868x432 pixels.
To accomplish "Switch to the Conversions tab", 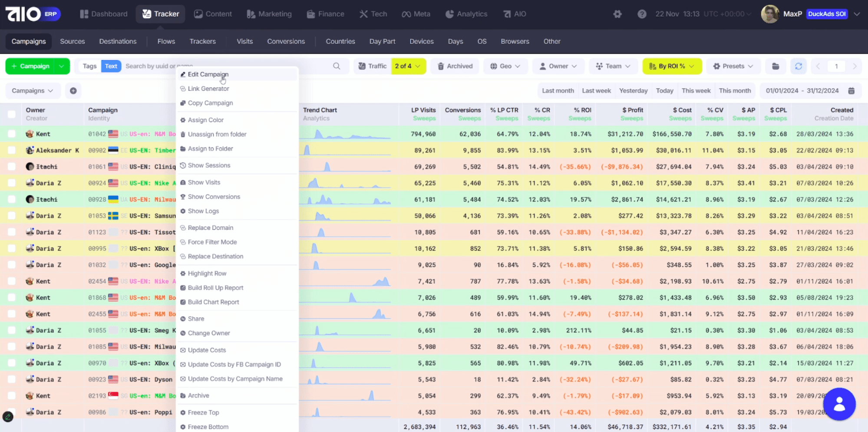I will (x=286, y=41).
